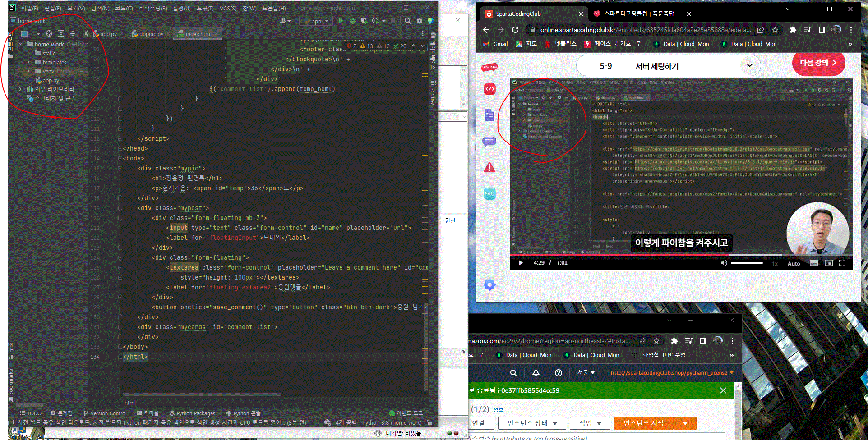This screenshot has height=440, width=868.
Task: Open VCS menu in PyCharm
Action: [228, 8]
